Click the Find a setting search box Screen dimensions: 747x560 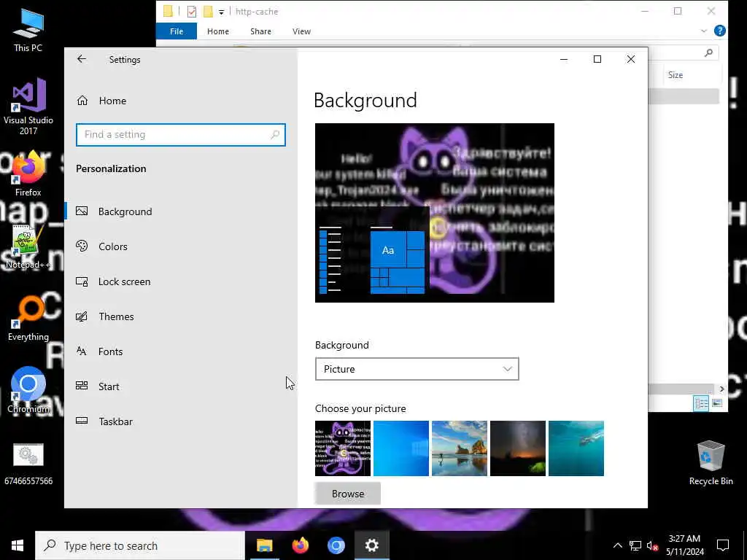[x=181, y=135]
